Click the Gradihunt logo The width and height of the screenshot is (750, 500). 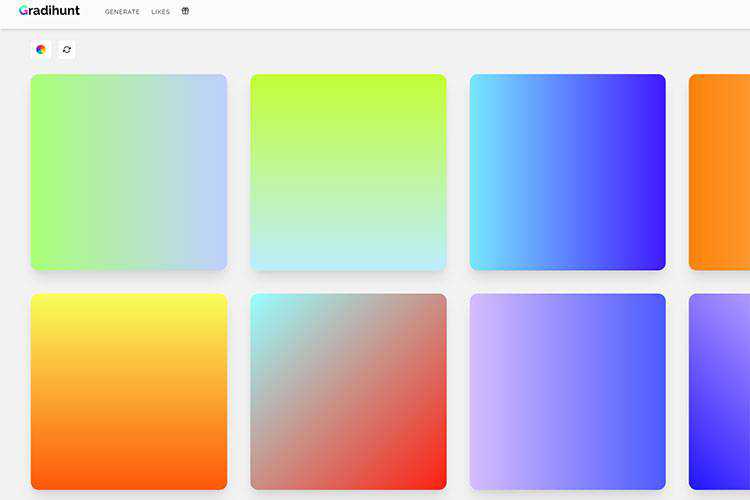pos(49,11)
